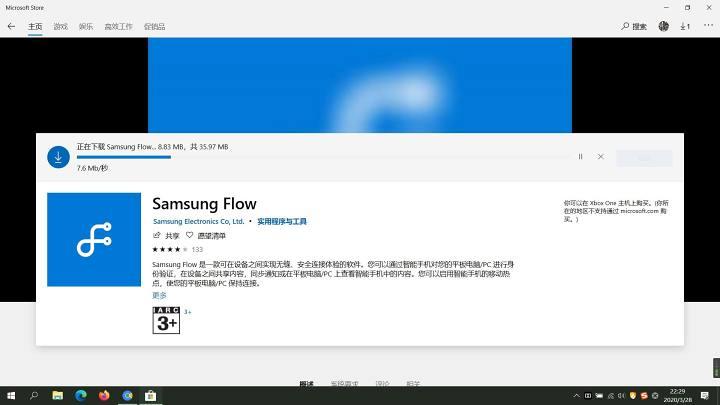
Task: Open the 游戏 tab
Action: (x=60, y=26)
